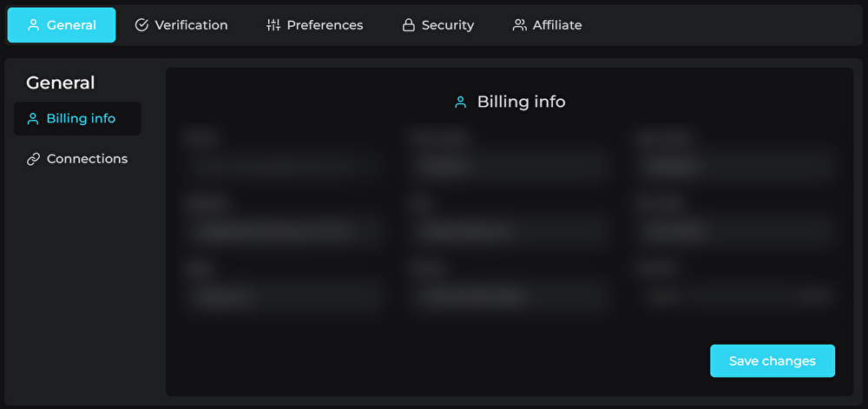Focus the first blurred billing field, top-left

coord(283,165)
